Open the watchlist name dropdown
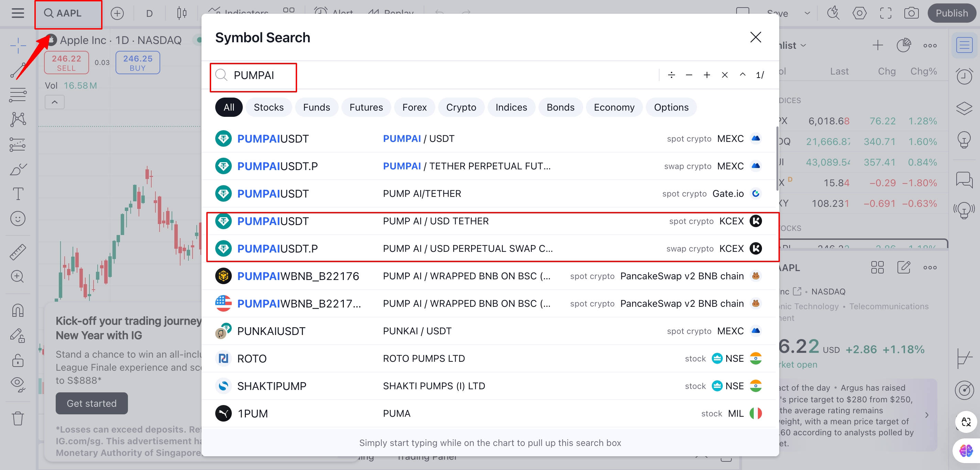 (792, 46)
